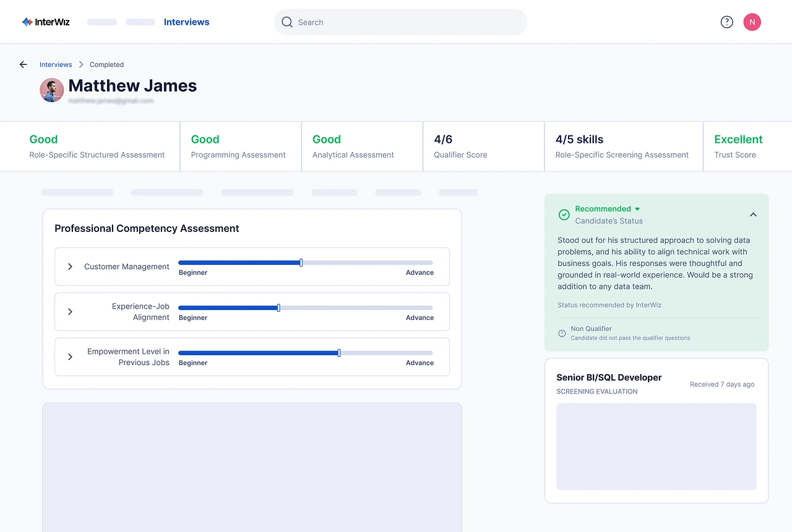
Task: Click the Customer Management slider handle
Action: click(x=301, y=263)
